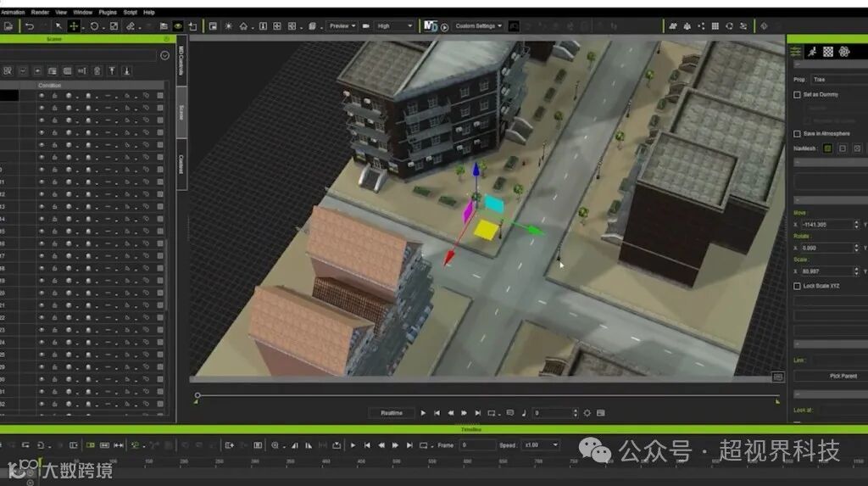Open the atom physics tab icon
This screenshot has width=868, height=486.
click(844, 52)
